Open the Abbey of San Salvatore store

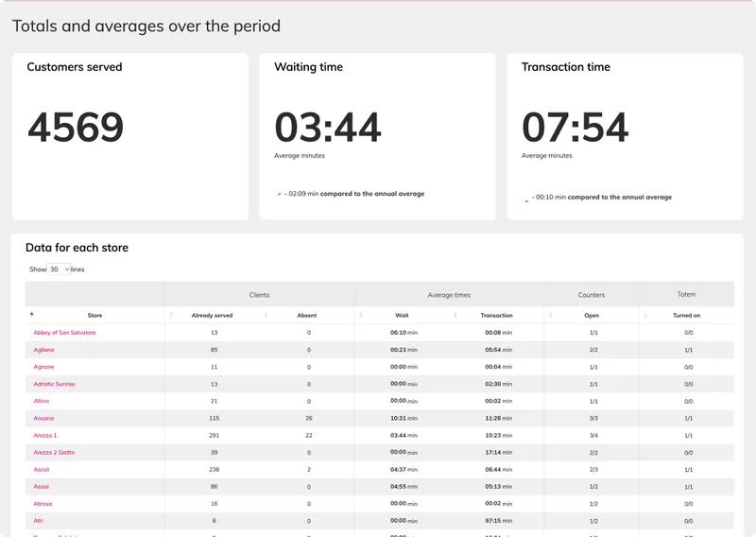[64, 333]
